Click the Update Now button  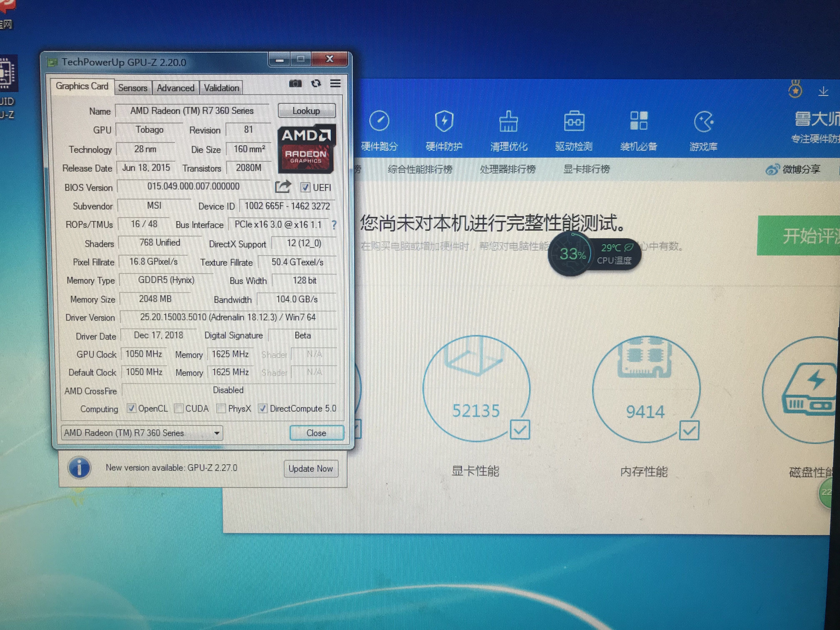tap(311, 469)
